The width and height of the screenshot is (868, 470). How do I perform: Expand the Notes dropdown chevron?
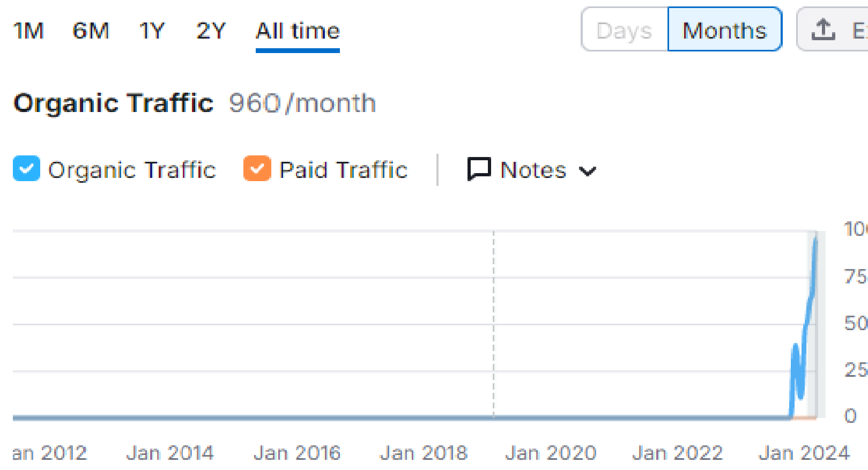point(588,171)
